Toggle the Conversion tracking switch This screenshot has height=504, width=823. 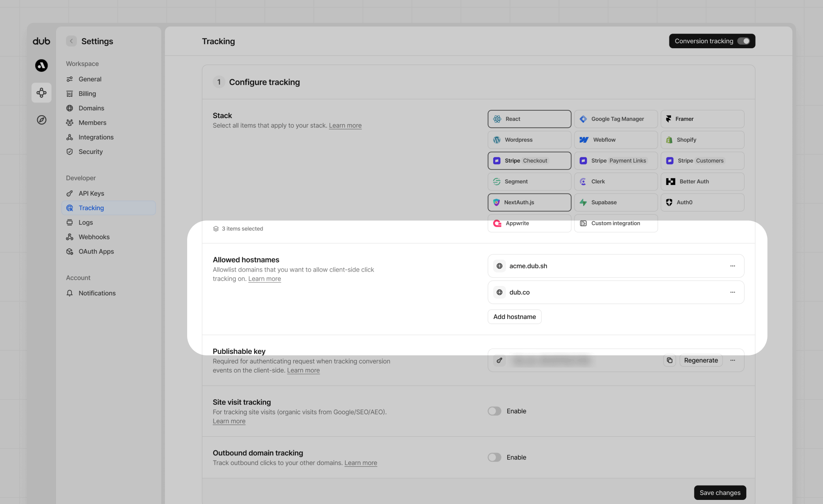(743, 41)
